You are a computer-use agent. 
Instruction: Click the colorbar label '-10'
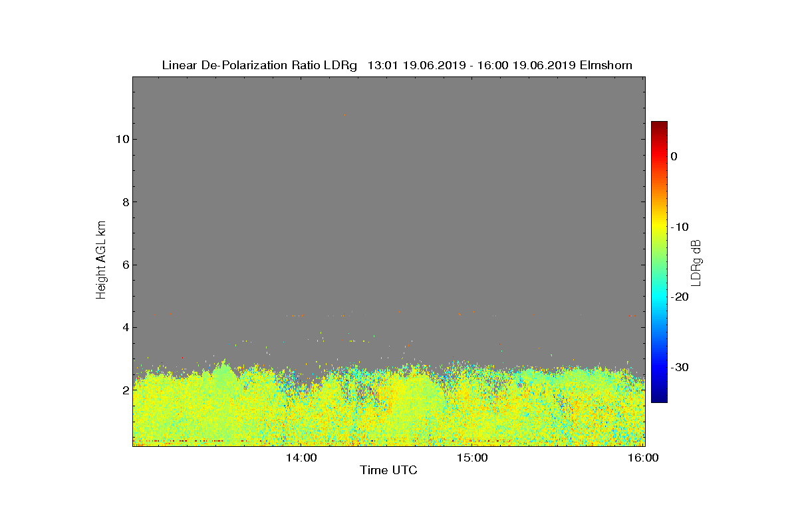point(679,227)
